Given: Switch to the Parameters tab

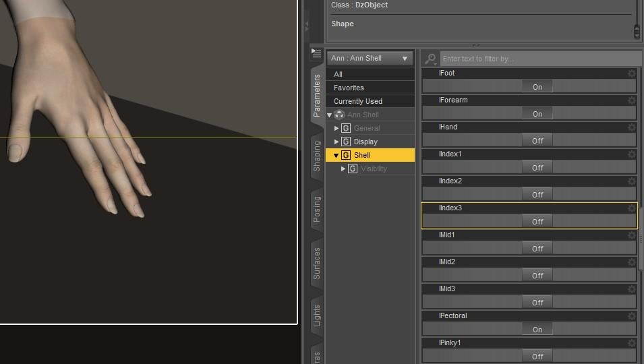Looking at the screenshot, I should pos(317,96).
